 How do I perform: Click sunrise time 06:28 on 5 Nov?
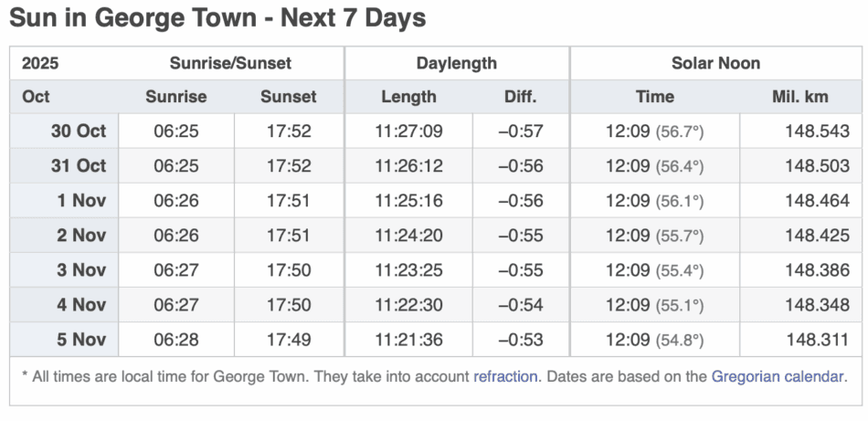click(x=176, y=340)
